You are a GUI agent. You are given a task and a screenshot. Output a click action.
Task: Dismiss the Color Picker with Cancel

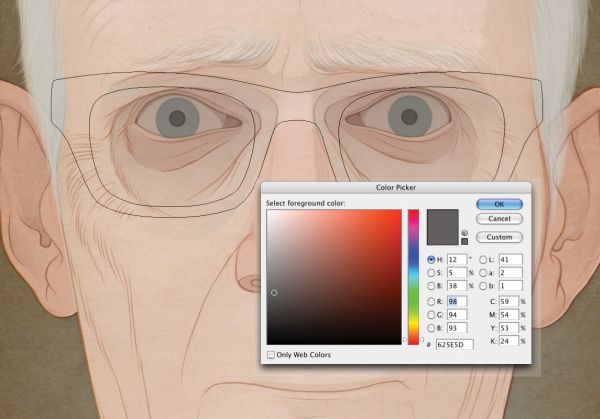499,218
